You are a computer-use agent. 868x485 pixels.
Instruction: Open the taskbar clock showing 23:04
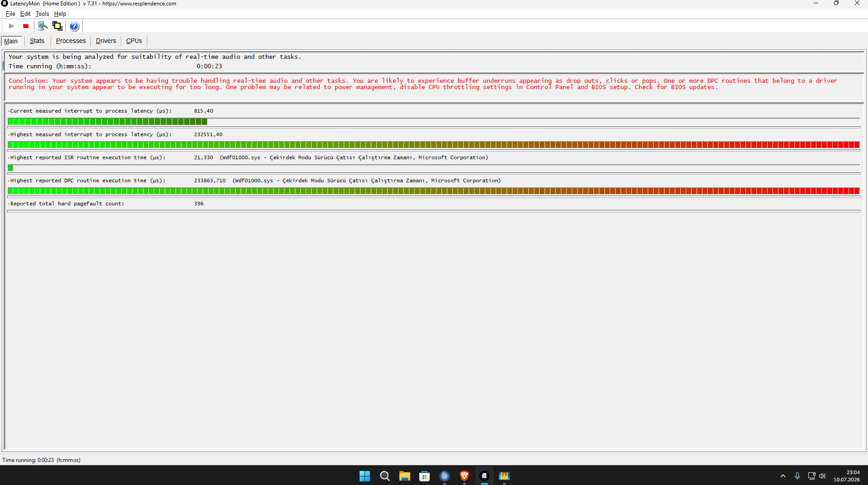coord(847,476)
